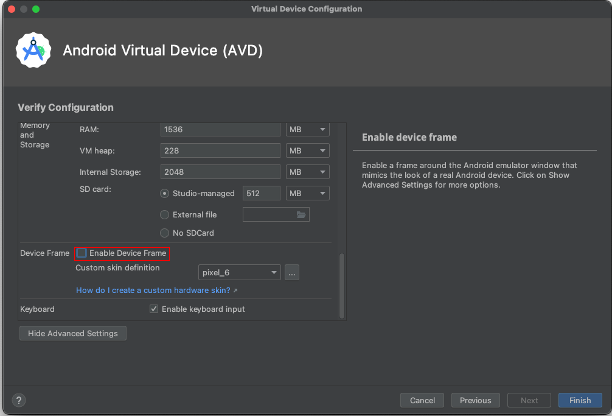Close the Virtual Device Configuration window

[x=11, y=9]
